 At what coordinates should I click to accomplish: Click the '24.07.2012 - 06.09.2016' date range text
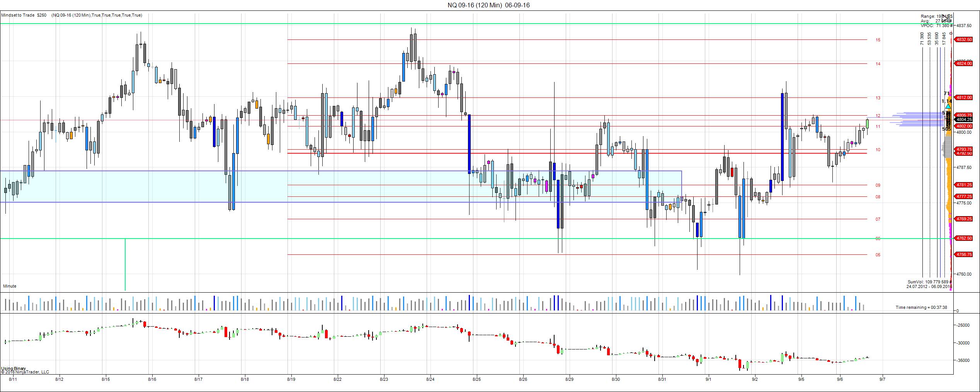point(929,286)
